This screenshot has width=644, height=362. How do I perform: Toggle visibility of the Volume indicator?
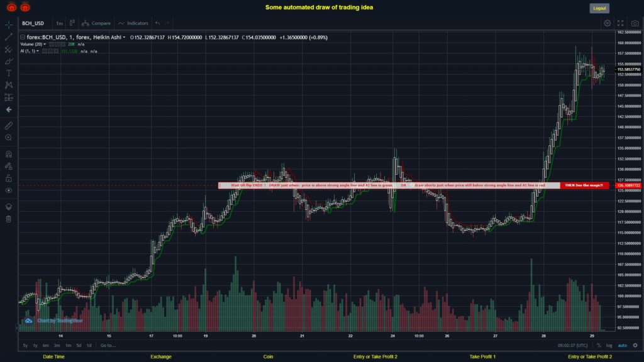[52, 45]
